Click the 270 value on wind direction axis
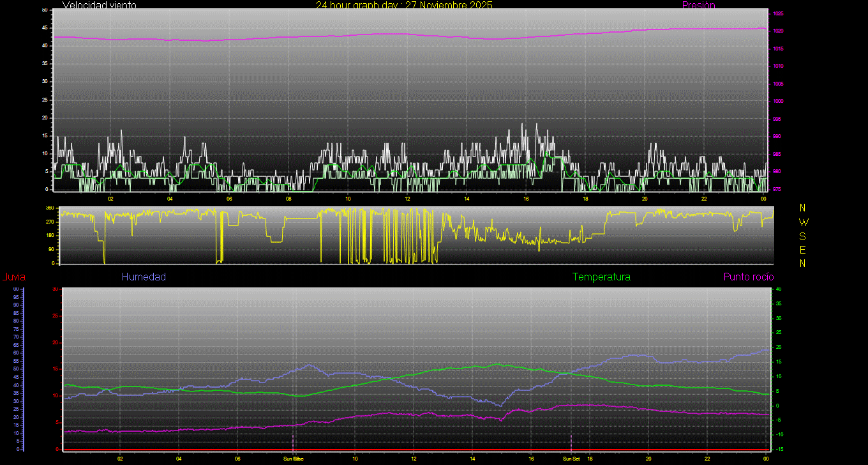The height and width of the screenshot is (465, 868). pyautogui.click(x=50, y=222)
